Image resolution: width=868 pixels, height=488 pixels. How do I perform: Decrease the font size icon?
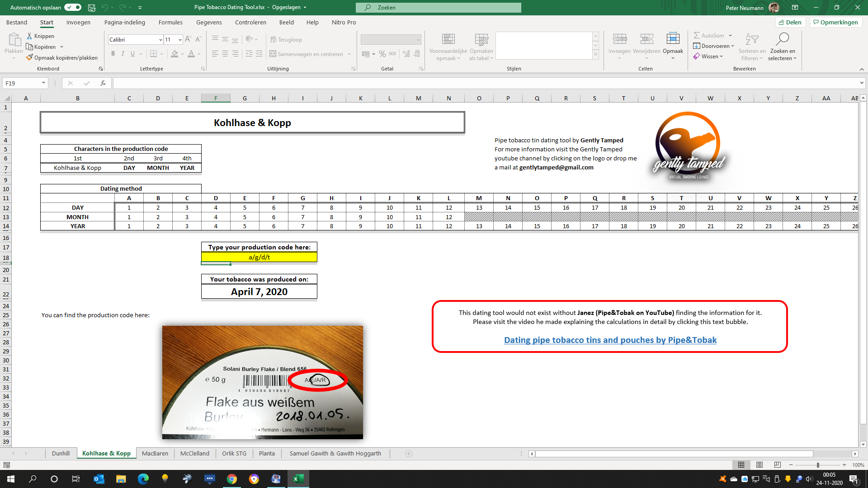tap(198, 39)
